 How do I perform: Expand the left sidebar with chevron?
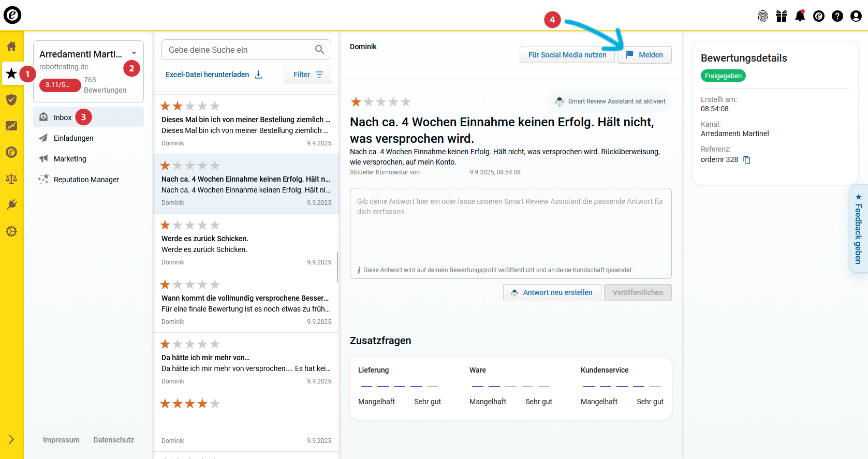coord(11,439)
